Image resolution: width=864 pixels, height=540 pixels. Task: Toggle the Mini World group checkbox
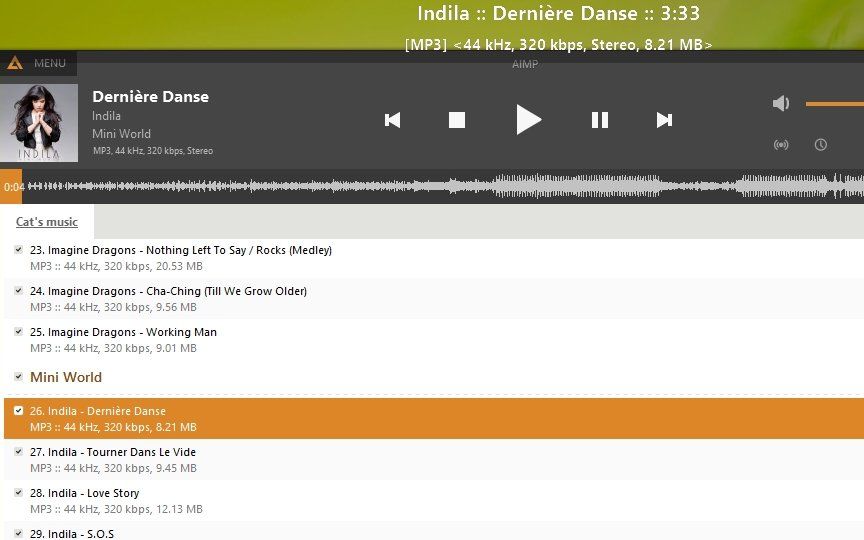coord(18,376)
